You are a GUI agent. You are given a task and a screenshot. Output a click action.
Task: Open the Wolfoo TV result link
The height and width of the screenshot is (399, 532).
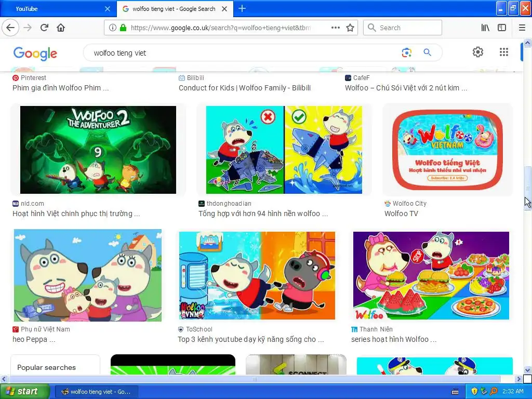coord(401,214)
